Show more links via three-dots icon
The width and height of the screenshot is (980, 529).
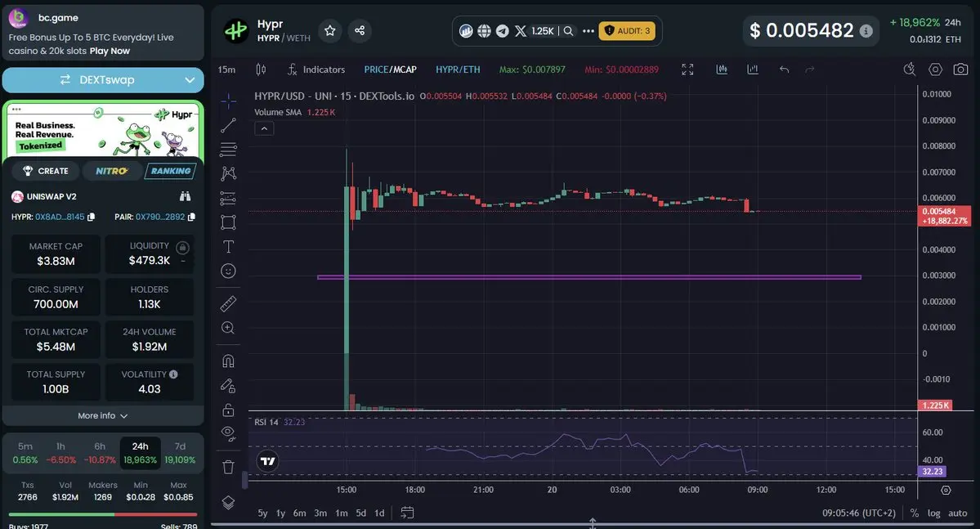(x=588, y=30)
